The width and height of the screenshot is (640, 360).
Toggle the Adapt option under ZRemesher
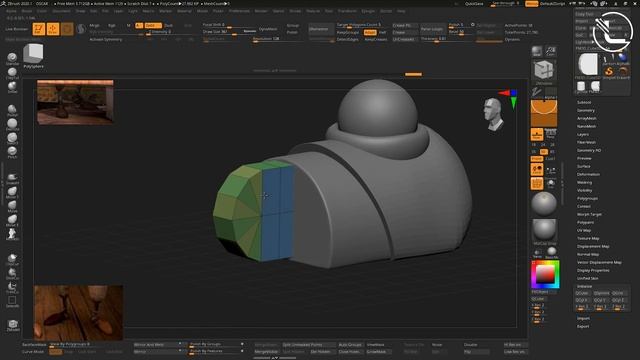[370, 32]
